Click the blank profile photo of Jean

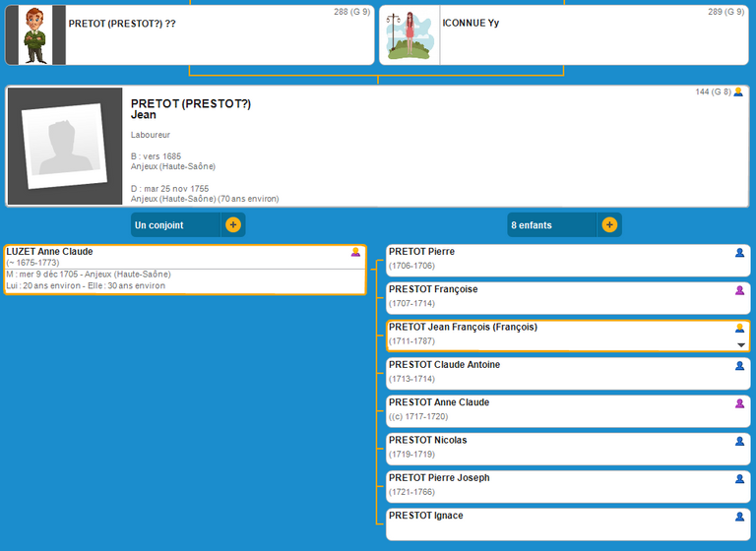point(66,147)
